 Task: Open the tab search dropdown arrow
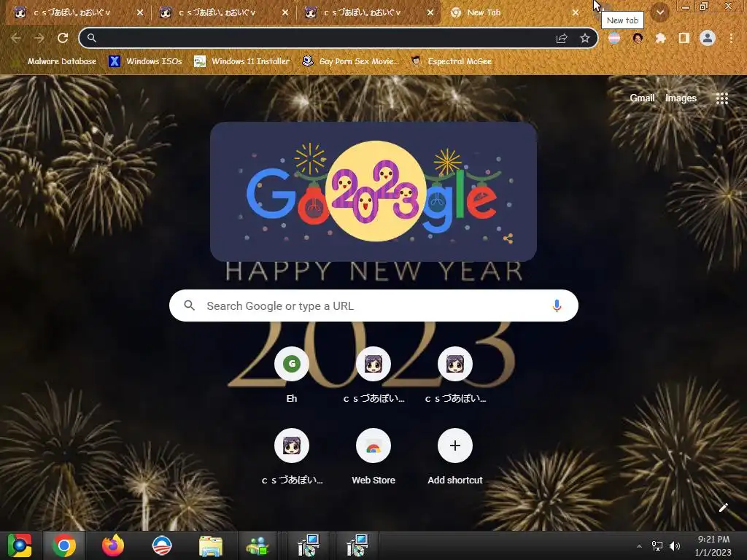(x=660, y=12)
